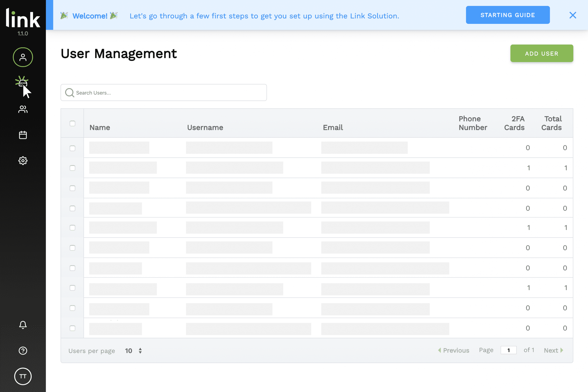Click the team/group management icon

(23, 109)
